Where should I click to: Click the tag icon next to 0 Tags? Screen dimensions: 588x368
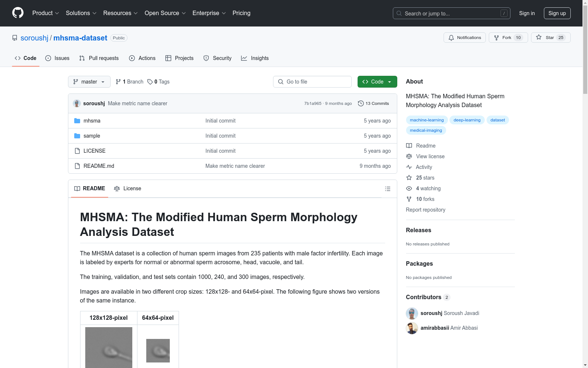(150, 82)
